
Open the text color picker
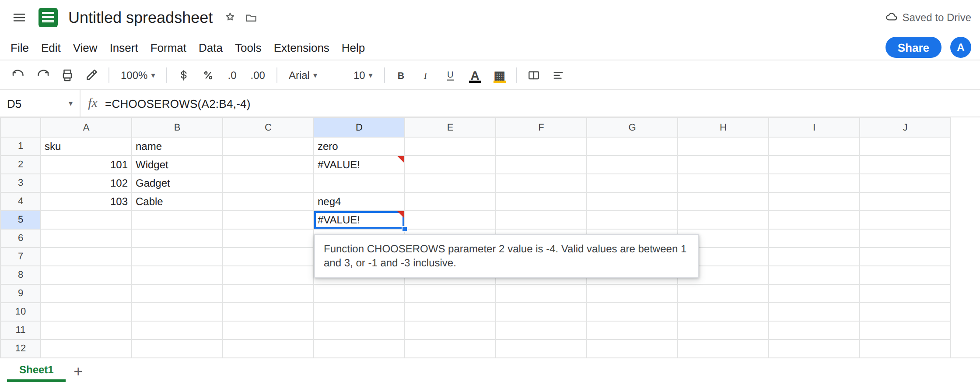point(475,76)
